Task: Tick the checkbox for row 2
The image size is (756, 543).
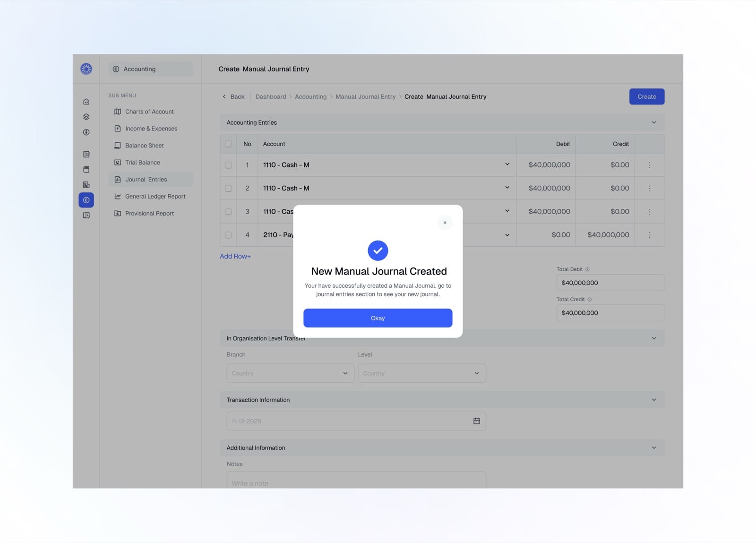Action: click(228, 188)
